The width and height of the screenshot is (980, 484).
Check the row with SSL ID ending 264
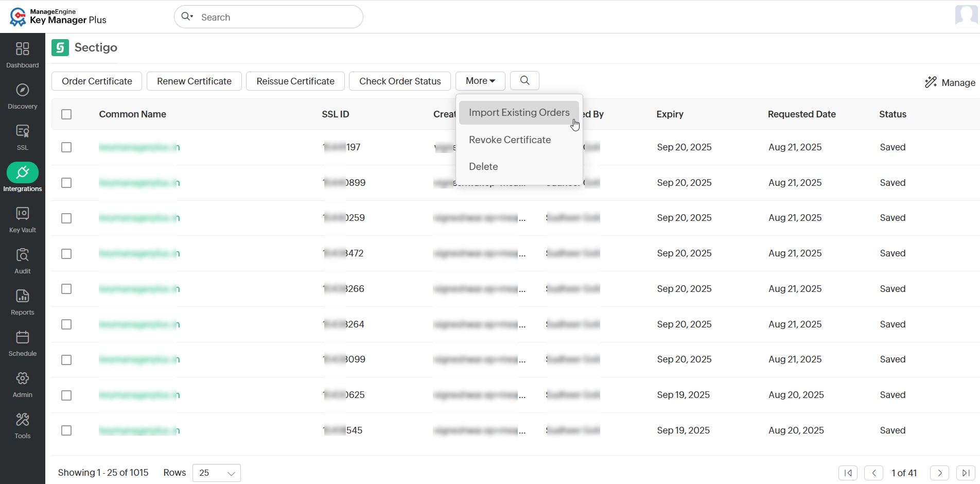click(66, 324)
